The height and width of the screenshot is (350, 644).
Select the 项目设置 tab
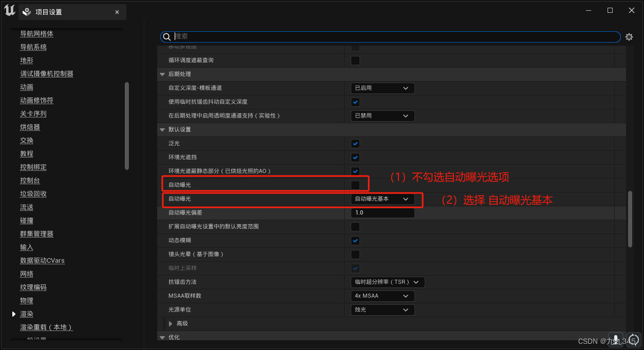72,12
